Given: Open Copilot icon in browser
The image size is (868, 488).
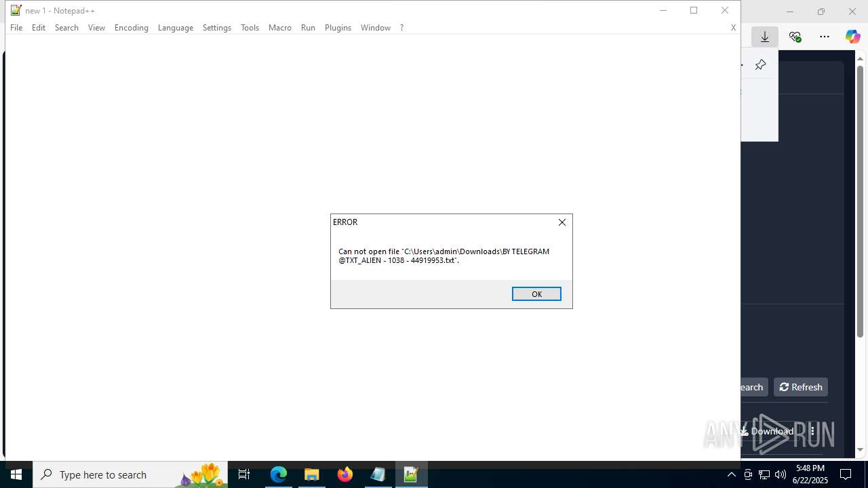Looking at the screenshot, I should [x=852, y=37].
